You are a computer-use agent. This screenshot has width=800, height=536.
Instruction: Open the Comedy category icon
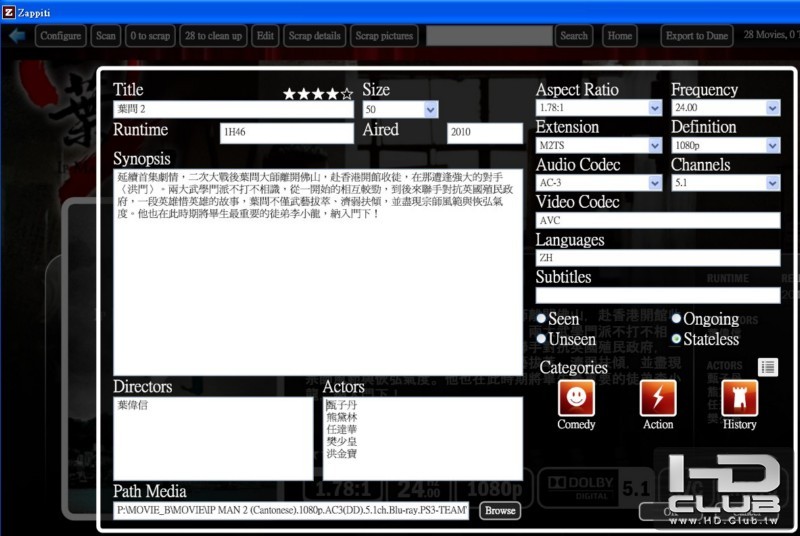pyautogui.click(x=576, y=398)
